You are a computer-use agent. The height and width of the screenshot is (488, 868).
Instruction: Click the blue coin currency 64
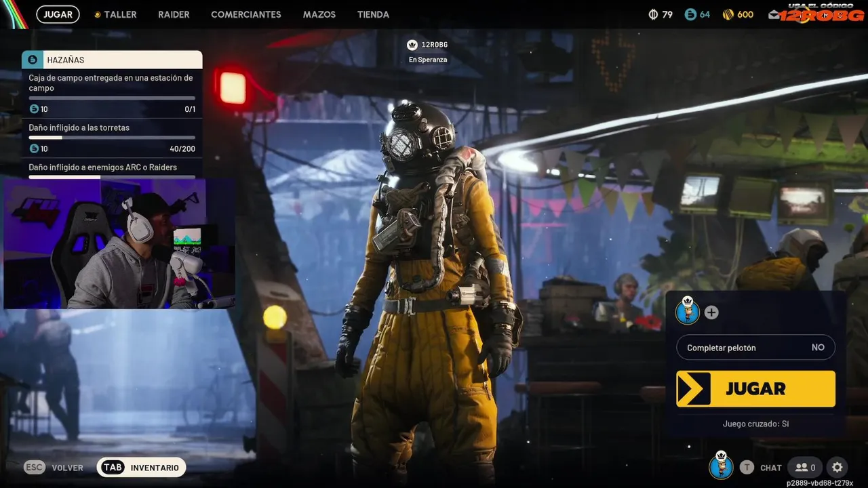click(x=690, y=14)
